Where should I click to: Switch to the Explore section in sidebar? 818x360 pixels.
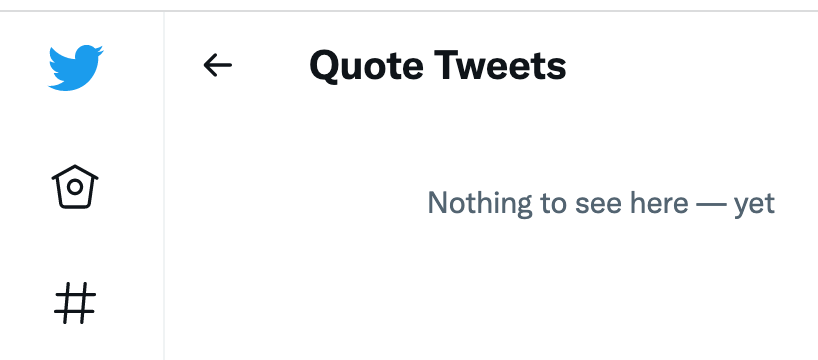coord(75,303)
